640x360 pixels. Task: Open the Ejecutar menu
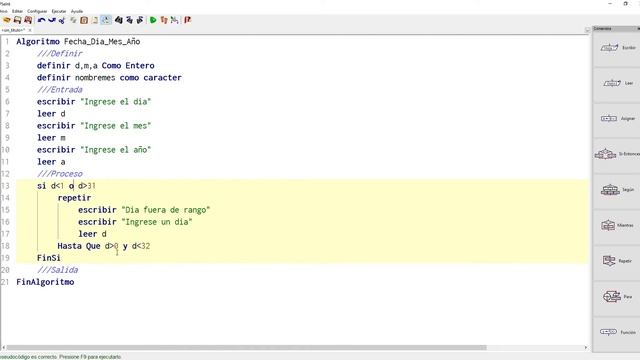(59, 11)
